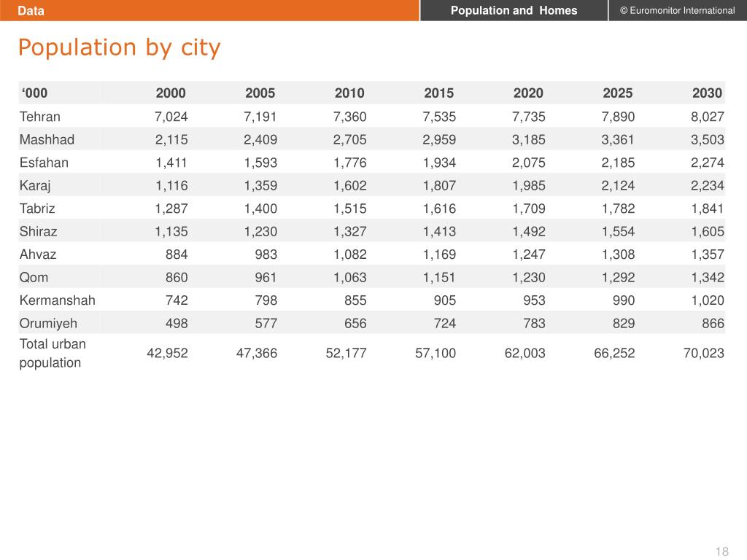
Task: Click Qom's 2005 value 961
Action: [266, 277]
